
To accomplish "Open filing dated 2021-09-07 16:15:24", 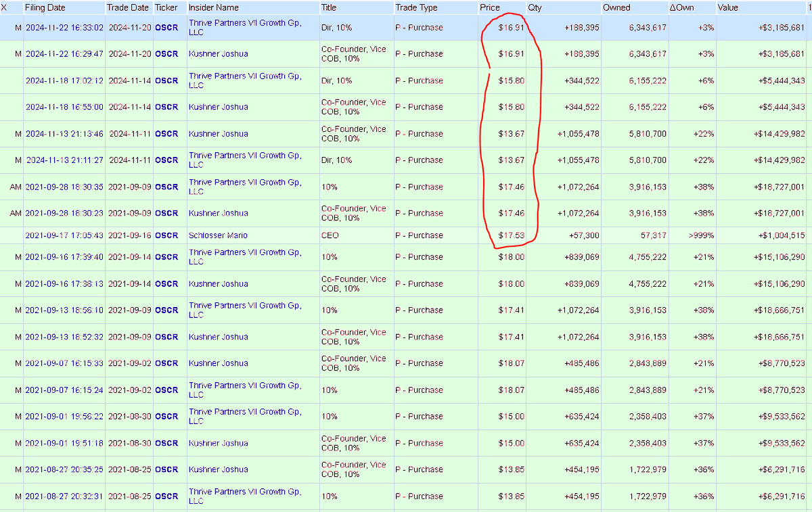I will tap(64, 390).
